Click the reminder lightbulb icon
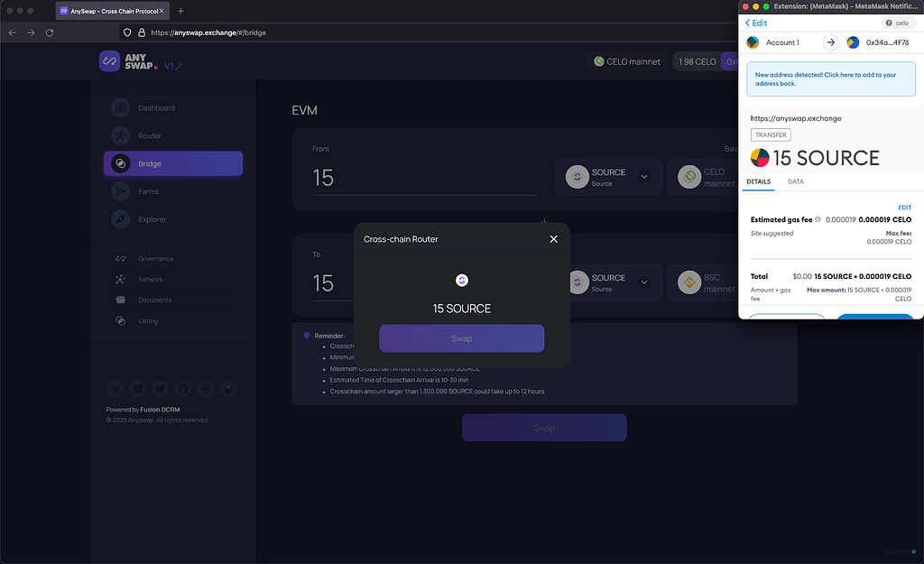924x564 pixels. tap(307, 336)
